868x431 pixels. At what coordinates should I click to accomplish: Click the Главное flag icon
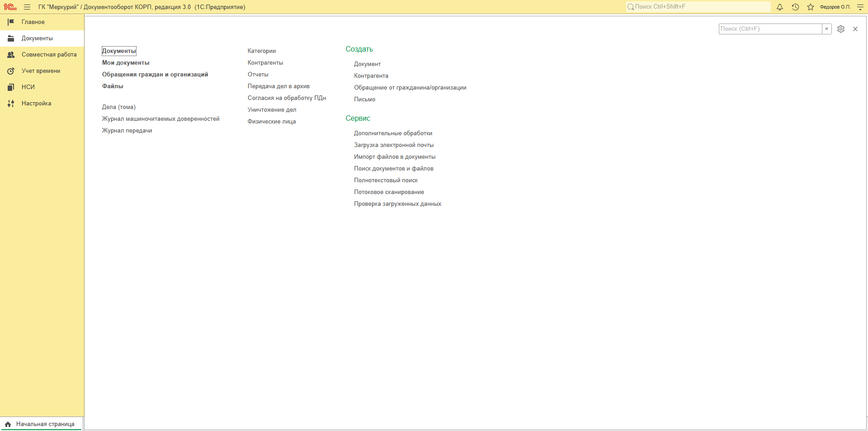tap(11, 22)
